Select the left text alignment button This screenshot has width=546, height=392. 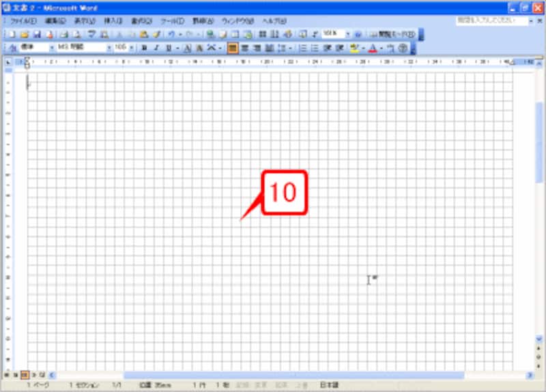coord(233,48)
